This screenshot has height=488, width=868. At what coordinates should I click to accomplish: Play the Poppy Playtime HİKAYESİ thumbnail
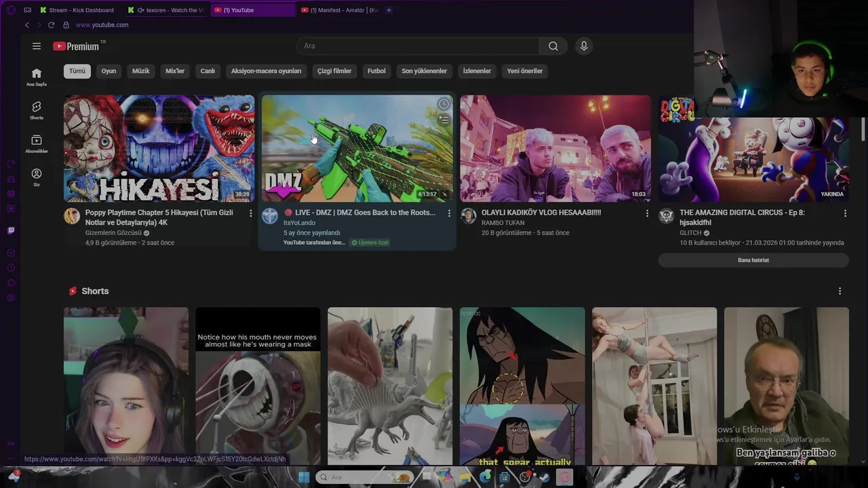click(x=159, y=148)
